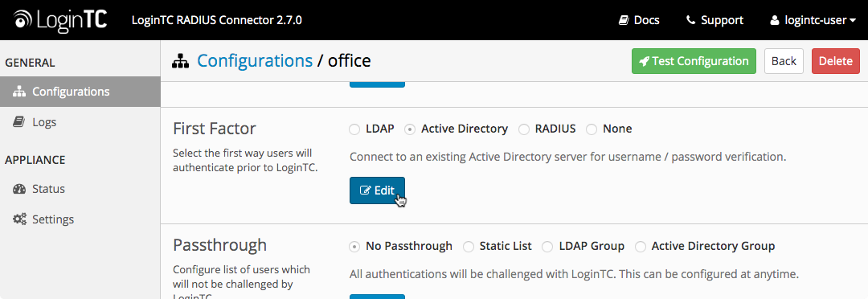Click the GENERAL sidebar heading
868x299 pixels.
click(30, 63)
